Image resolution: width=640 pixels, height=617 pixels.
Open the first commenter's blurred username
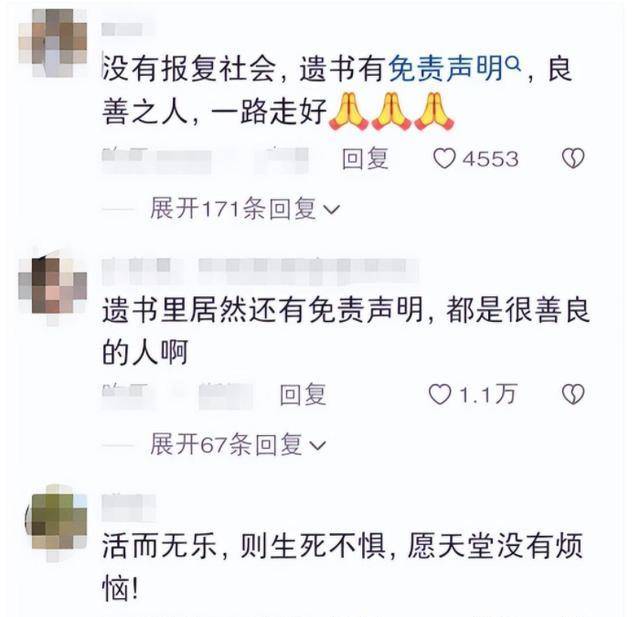127,29
